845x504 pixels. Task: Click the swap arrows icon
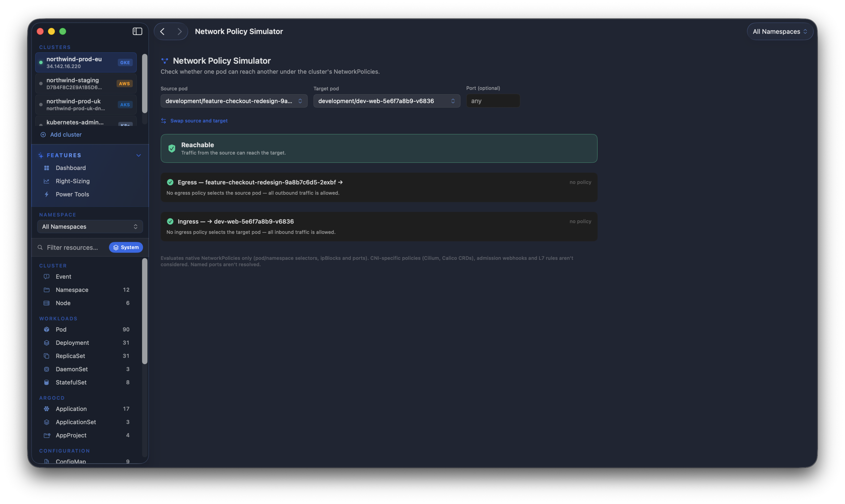click(x=163, y=121)
